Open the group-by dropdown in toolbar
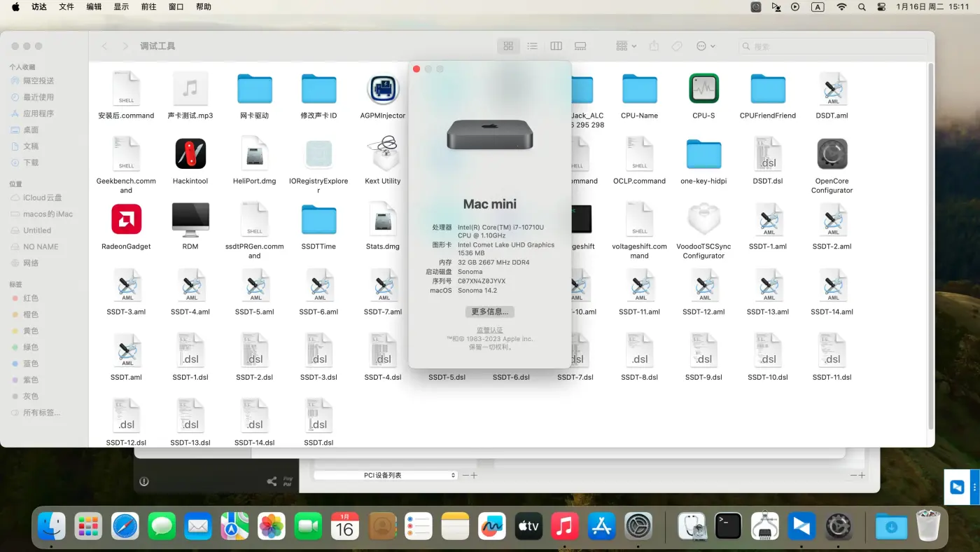This screenshot has width=980, height=552. click(623, 46)
